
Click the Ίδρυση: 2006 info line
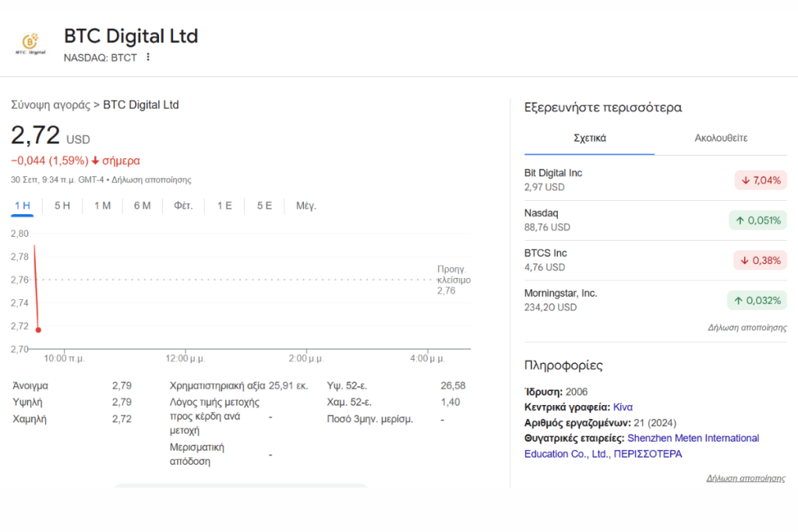(x=556, y=392)
